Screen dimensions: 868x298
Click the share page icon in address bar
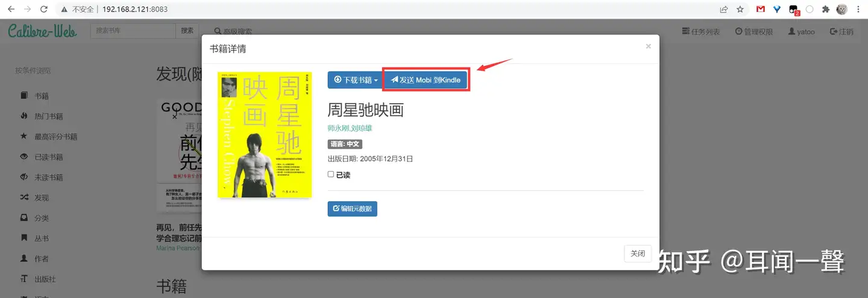[x=723, y=10]
